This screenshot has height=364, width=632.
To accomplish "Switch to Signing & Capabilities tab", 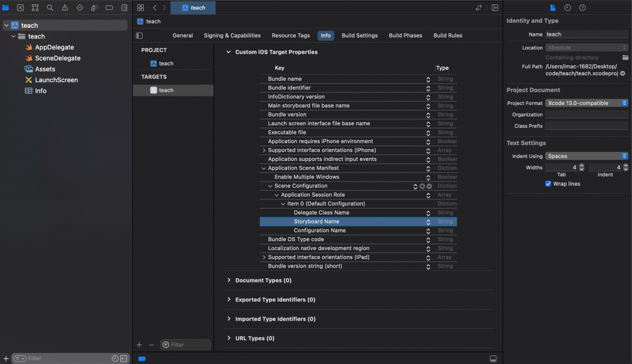I will click(232, 35).
